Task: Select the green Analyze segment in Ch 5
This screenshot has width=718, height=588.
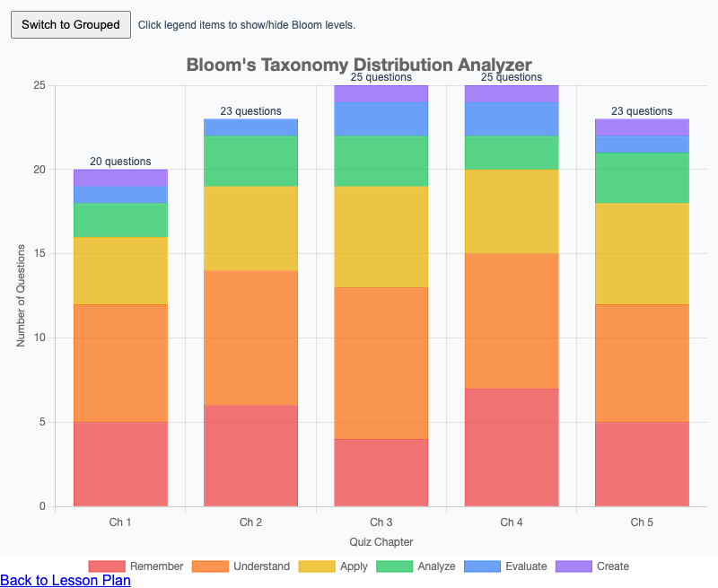Action: [642, 178]
